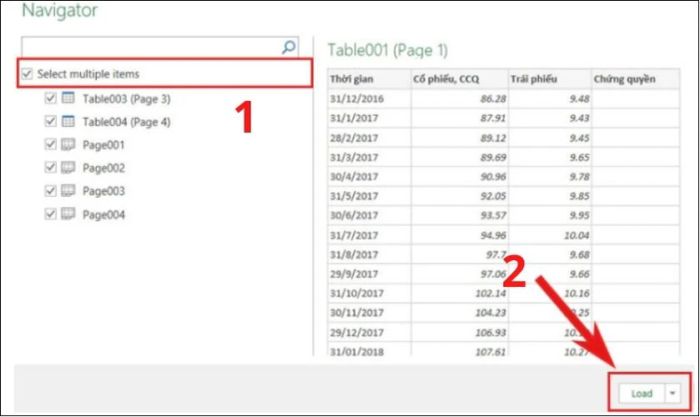Image resolution: width=700 pixels, height=417 pixels.
Task: Click the 31/5/2017 date cell
Action: point(369,196)
